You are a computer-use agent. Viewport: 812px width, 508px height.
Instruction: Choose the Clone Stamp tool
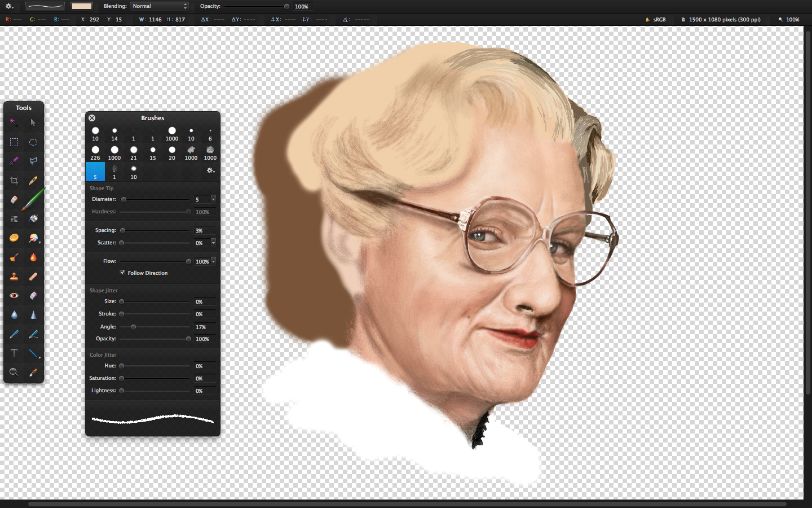tap(14, 277)
